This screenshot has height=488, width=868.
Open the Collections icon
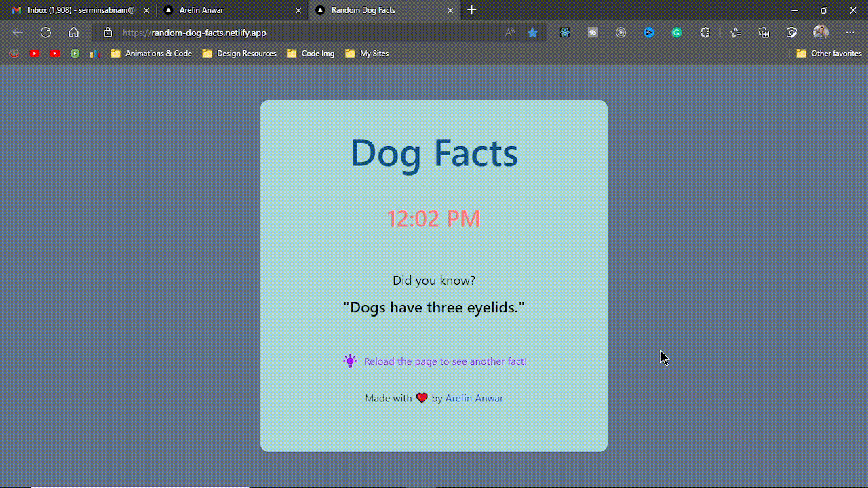coord(764,33)
